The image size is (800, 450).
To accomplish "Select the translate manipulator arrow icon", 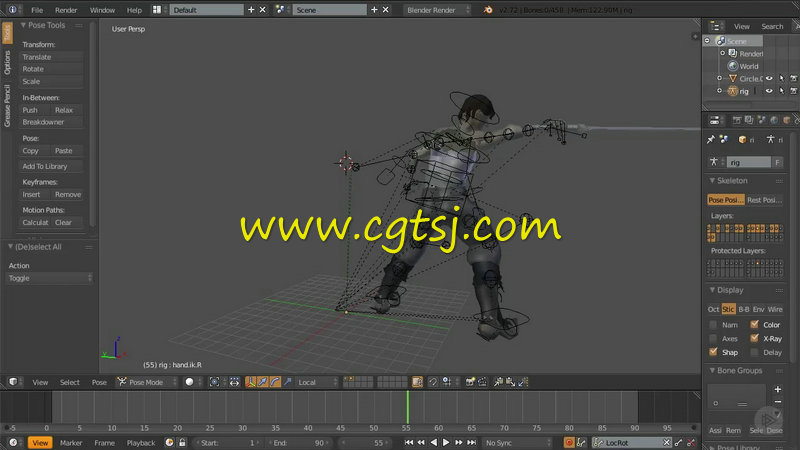I will coord(263,382).
